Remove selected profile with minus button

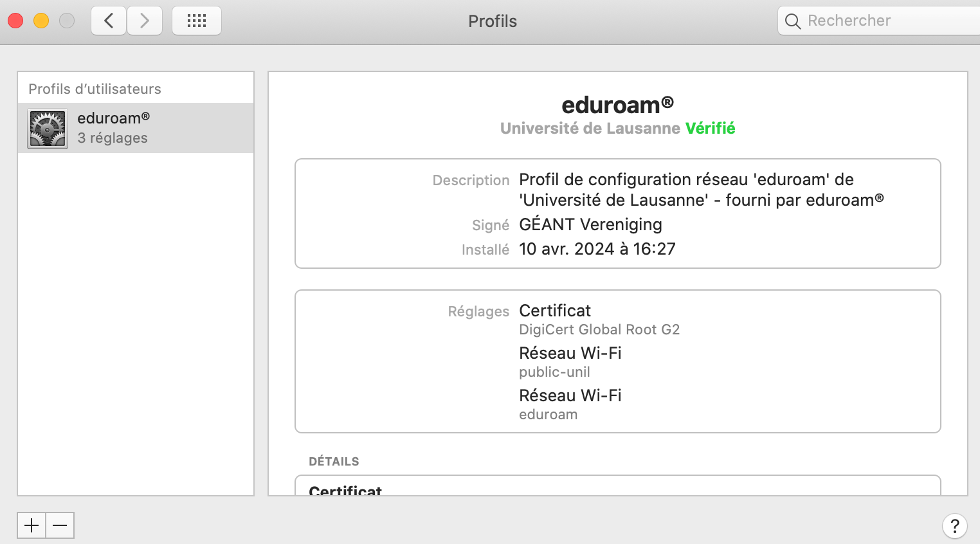coord(60,525)
